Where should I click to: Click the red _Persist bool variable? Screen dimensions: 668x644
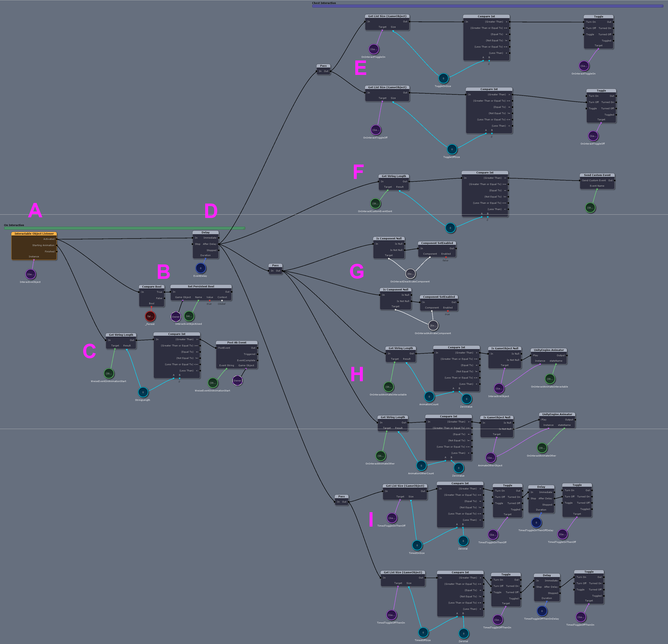[x=150, y=316]
